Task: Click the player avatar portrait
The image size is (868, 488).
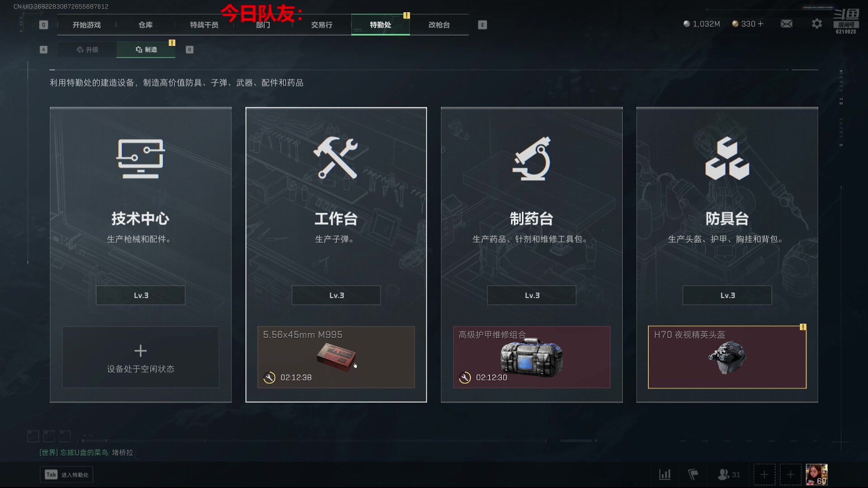Action: click(x=816, y=474)
